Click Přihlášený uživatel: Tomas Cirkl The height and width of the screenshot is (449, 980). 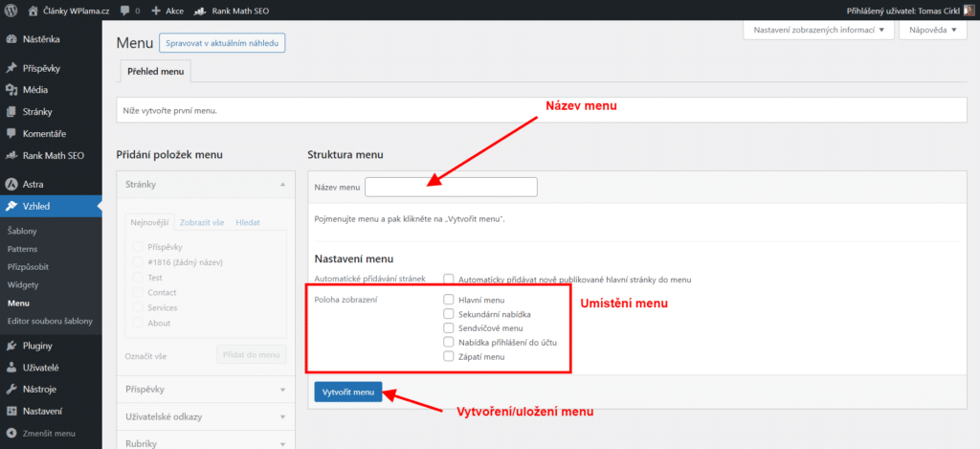[902, 11]
